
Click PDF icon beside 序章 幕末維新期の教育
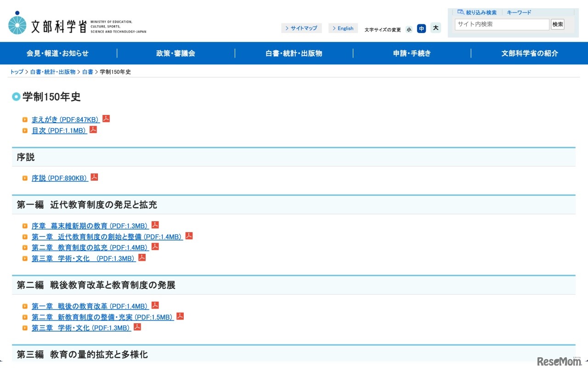click(x=155, y=225)
